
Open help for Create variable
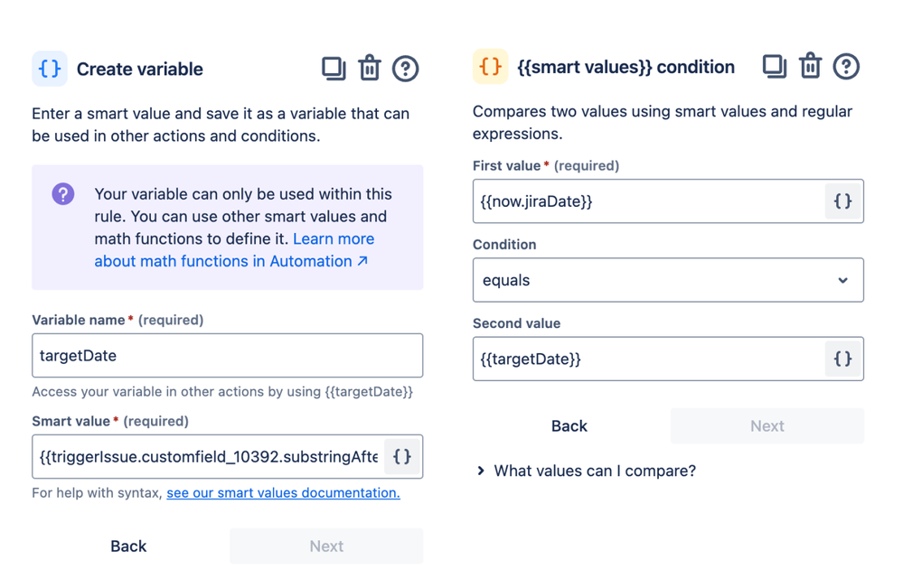[406, 69]
